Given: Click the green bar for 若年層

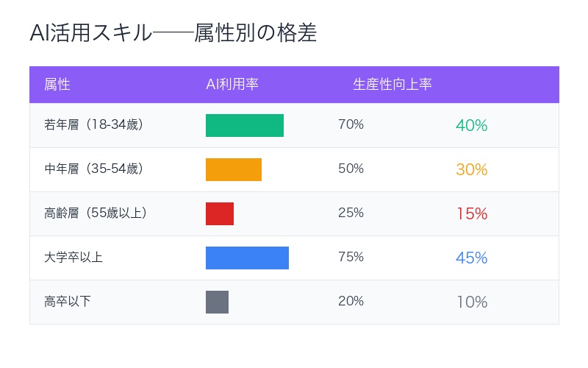Looking at the screenshot, I should pos(245,125).
